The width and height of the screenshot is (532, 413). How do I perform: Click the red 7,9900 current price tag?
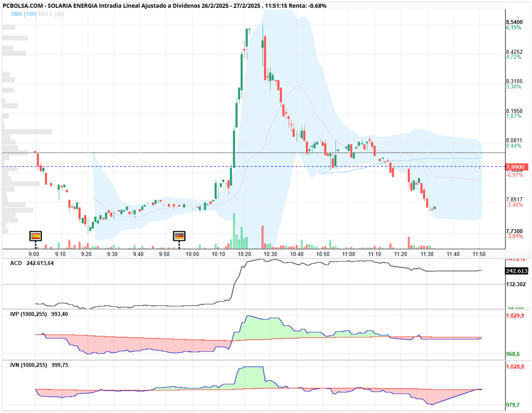coord(517,167)
